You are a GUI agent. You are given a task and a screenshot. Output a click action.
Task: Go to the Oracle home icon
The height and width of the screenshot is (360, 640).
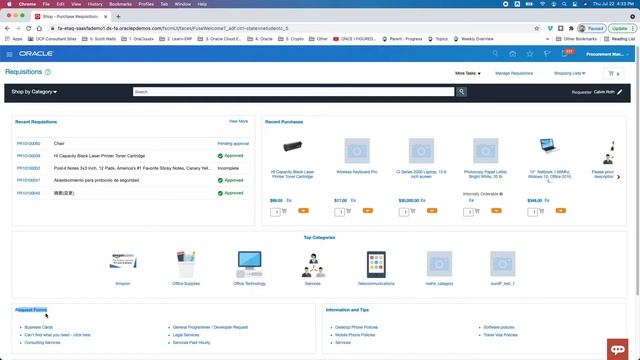[513, 53]
